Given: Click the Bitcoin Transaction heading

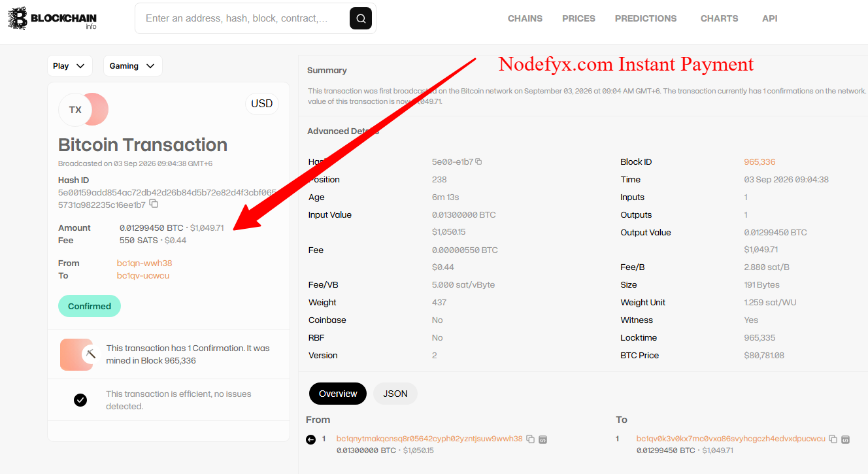Looking at the screenshot, I should click(143, 144).
